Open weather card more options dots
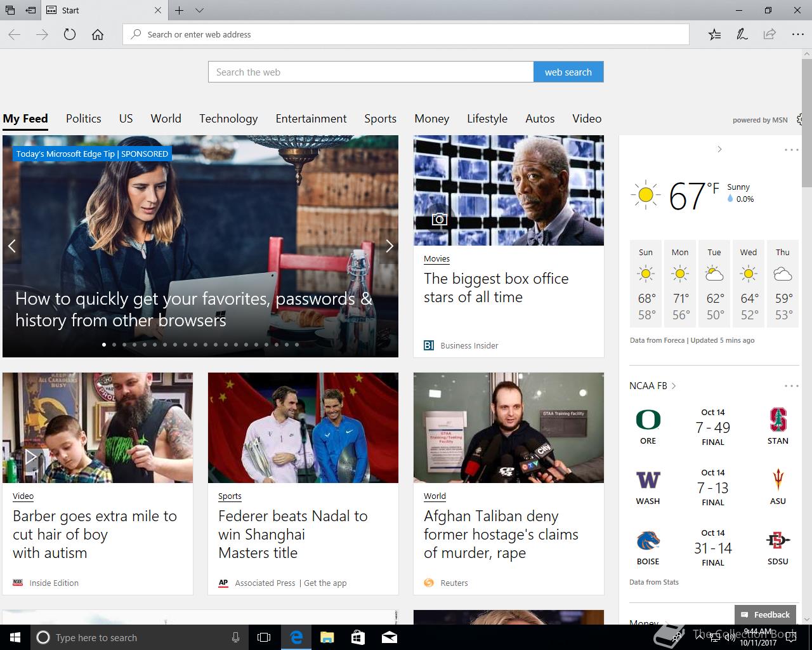 click(x=791, y=150)
